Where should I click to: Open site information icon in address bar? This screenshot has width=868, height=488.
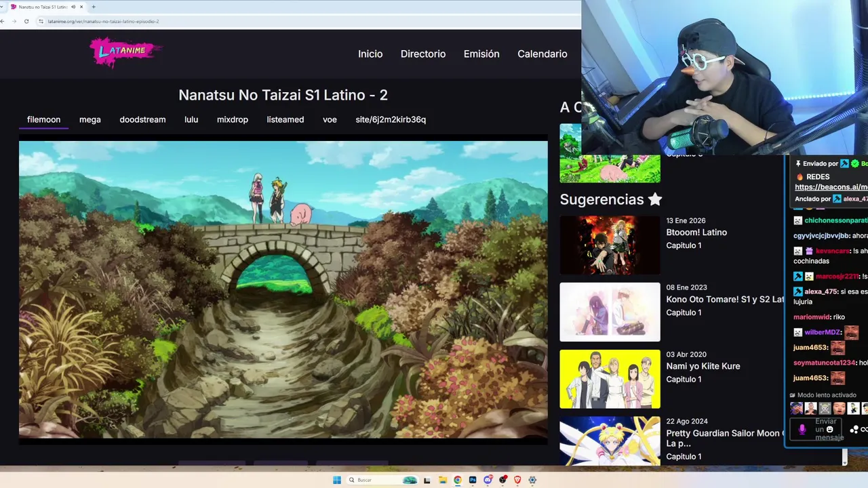tap(41, 21)
